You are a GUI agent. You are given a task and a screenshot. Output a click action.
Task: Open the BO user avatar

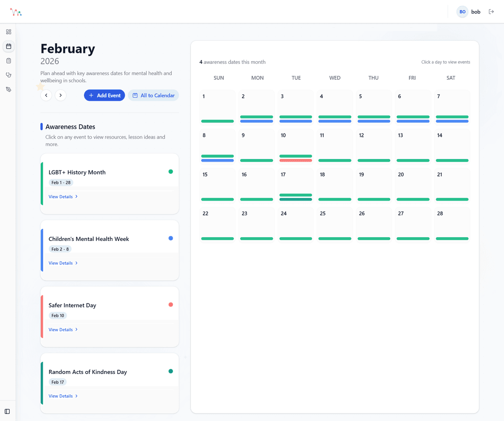[x=462, y=12]
